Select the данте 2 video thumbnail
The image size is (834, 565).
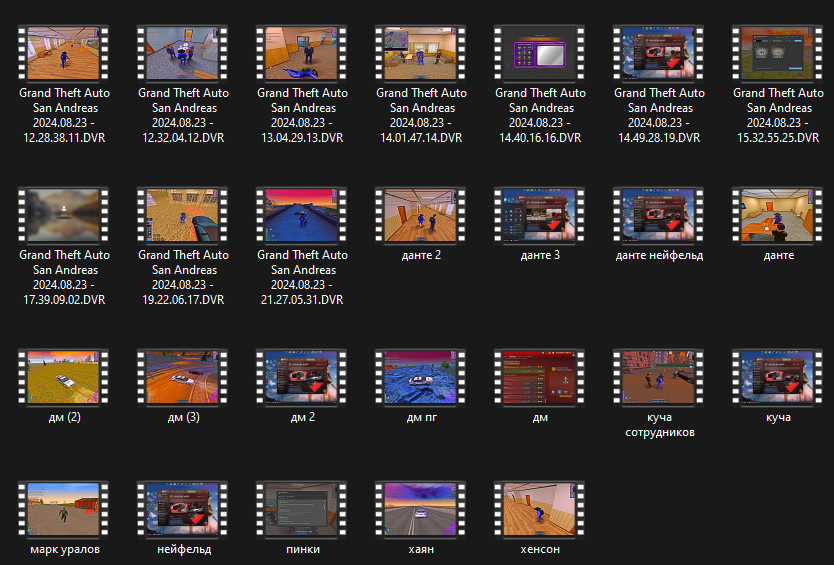click(x=421, y=215)
